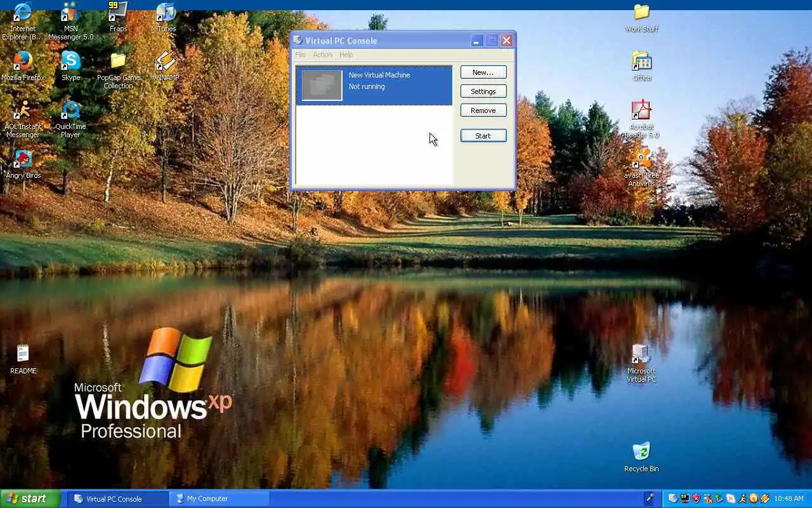The image size is (812, 508).
Task: Click the New... button
Action: click(483, 72)
